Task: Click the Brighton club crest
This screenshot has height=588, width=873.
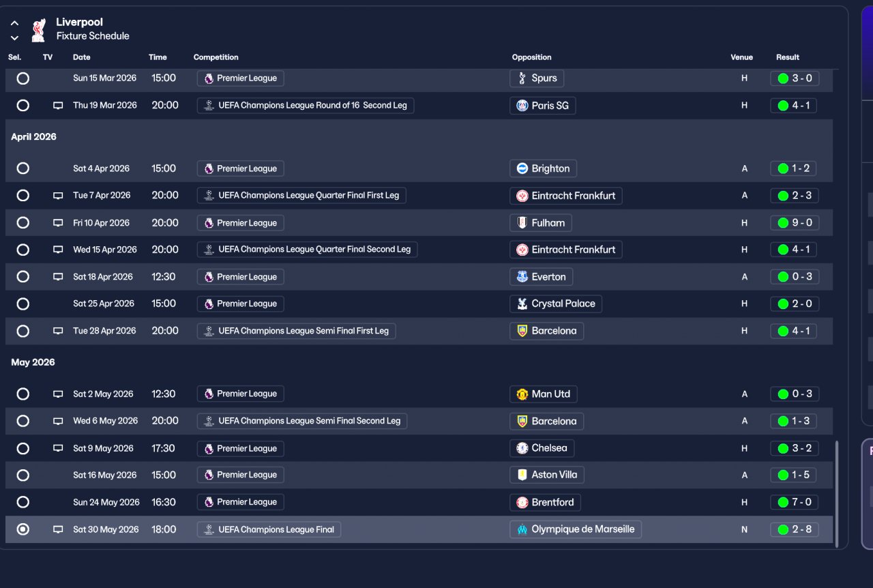Action: [x=522, y=168]
